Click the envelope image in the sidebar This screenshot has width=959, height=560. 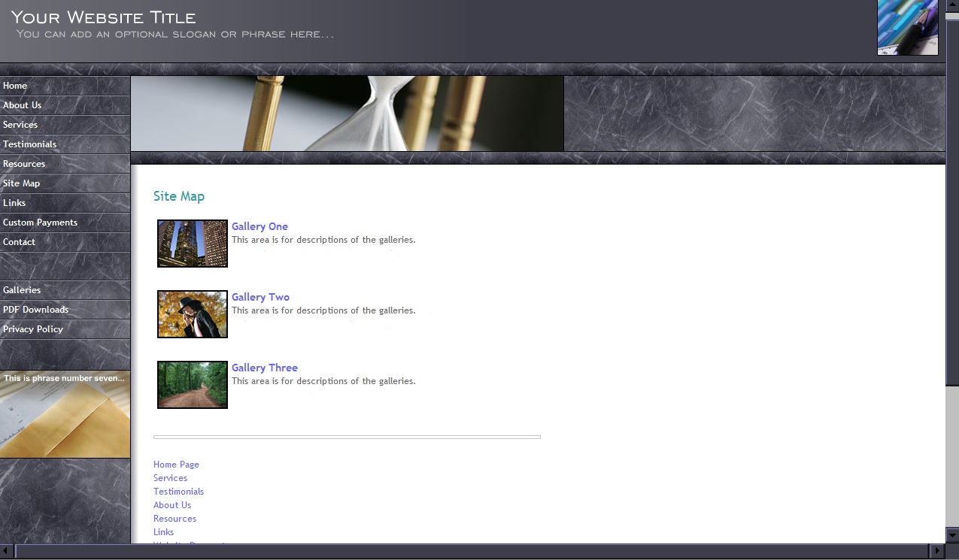click(65, 414)
